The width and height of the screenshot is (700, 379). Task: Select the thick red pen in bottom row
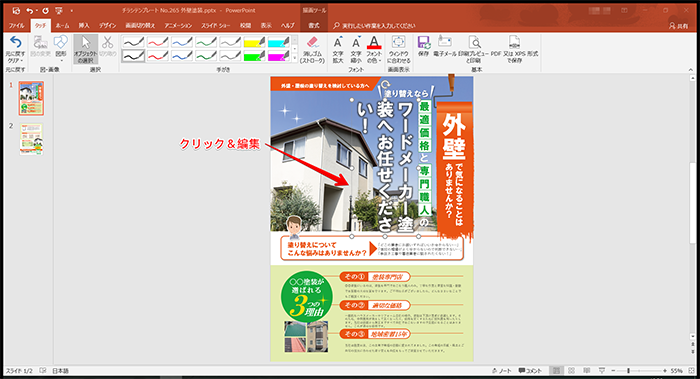(x=158, y=56)
